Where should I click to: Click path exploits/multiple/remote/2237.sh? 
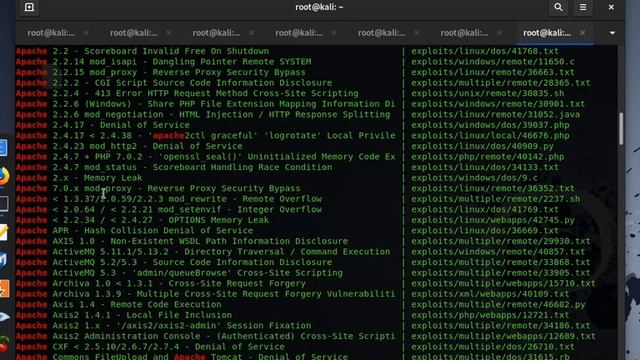[496, 199]
